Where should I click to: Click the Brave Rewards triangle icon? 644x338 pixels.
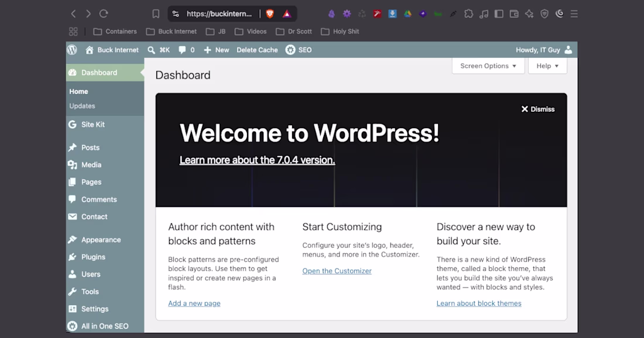pyautogui.click(x=287, y=14)
